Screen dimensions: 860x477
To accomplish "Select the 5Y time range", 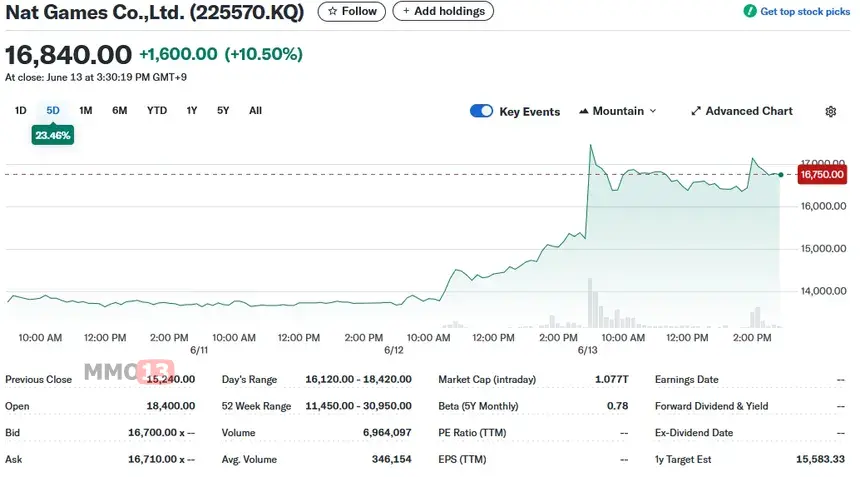I will (x=223, y=111).
